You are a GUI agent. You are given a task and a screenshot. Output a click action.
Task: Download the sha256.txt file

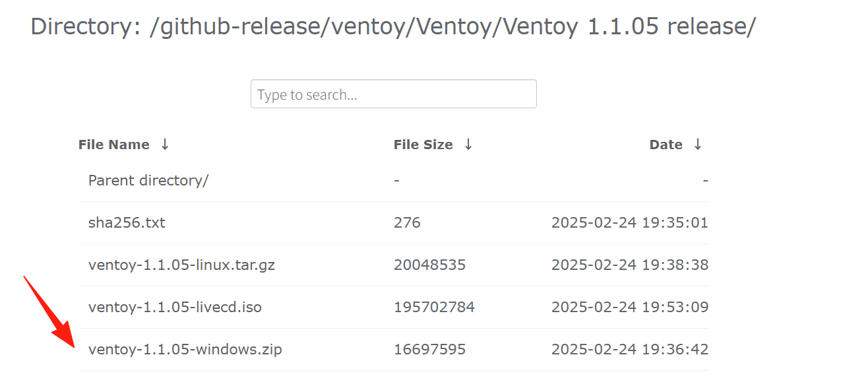pos(127,222)
